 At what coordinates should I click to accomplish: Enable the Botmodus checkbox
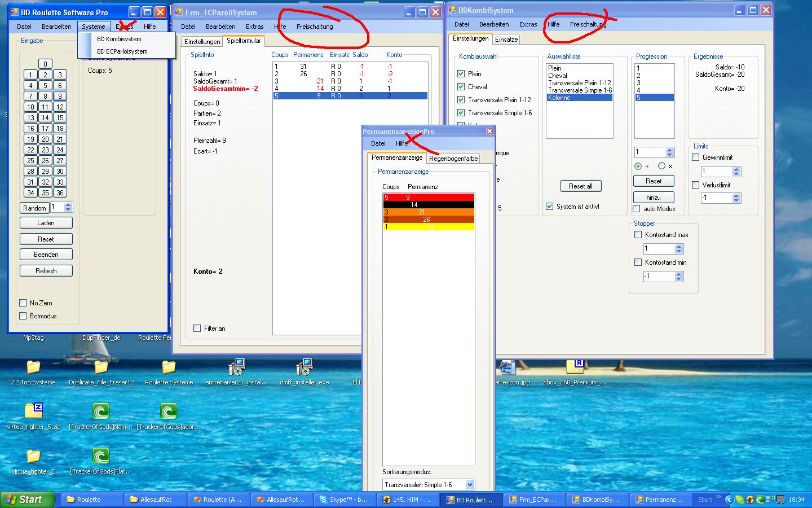point(23,316)
